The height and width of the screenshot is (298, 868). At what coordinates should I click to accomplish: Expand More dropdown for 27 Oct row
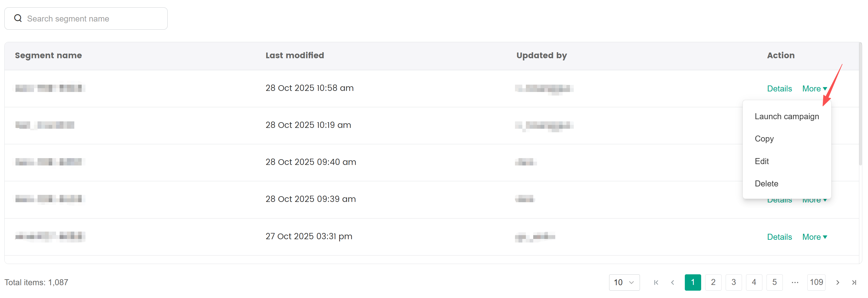click(814, 237)
